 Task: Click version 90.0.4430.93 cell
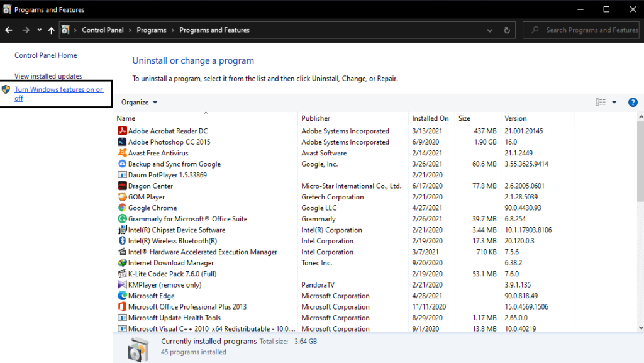pyautogui.click(x=523, y=208)
